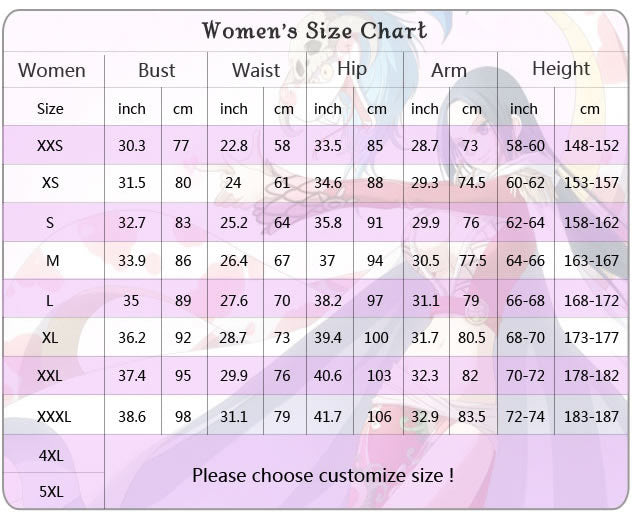Click the Height column header
Screen dimensions: 632x521
point(561,68)
